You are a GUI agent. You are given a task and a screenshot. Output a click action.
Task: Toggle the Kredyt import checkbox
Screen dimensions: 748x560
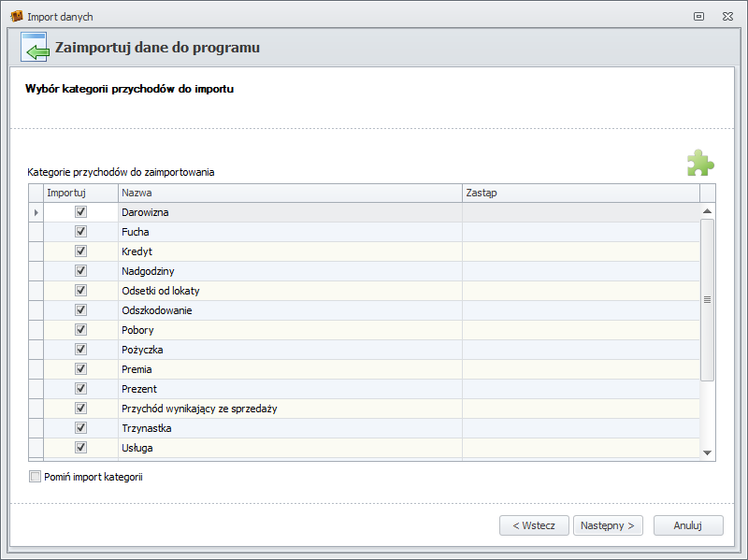[80, 251]
